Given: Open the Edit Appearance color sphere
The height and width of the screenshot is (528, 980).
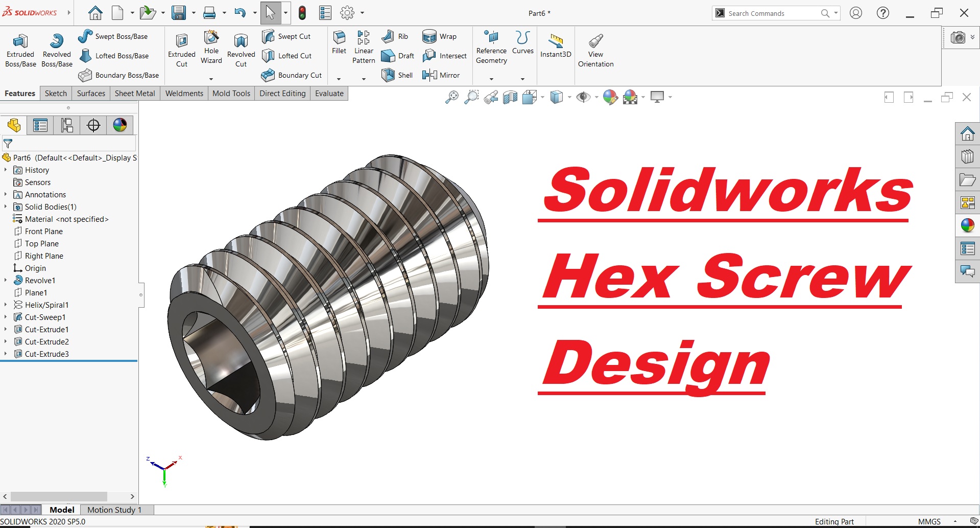Looking at the screenshot, I should pyautogui.click(x=610, y=97).
